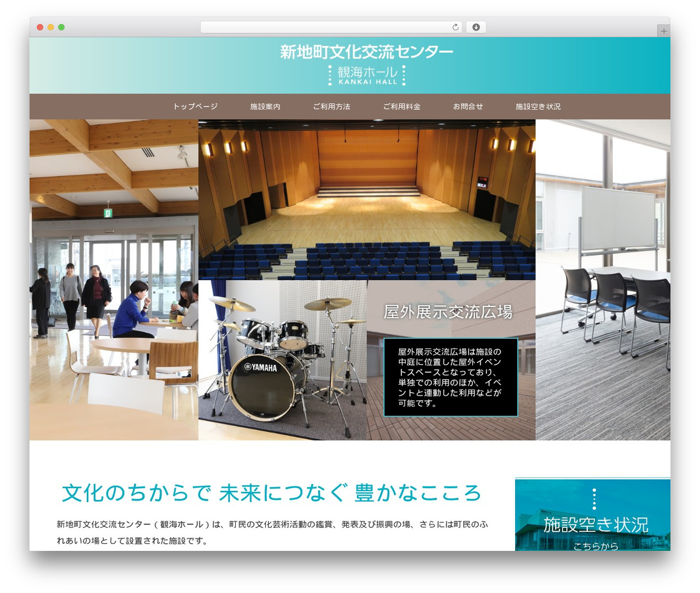Open トップページ menu item
This screenshot has width=700, height=593.
point(195,107)
